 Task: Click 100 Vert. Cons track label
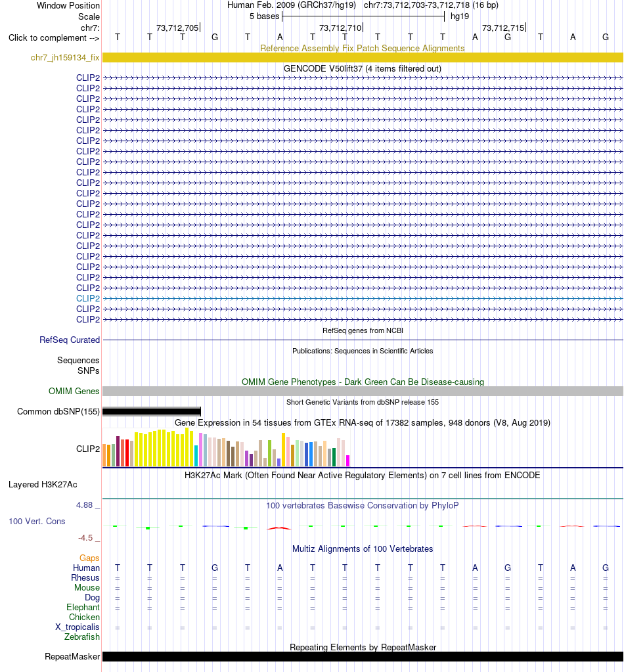[x=37, y=521]
